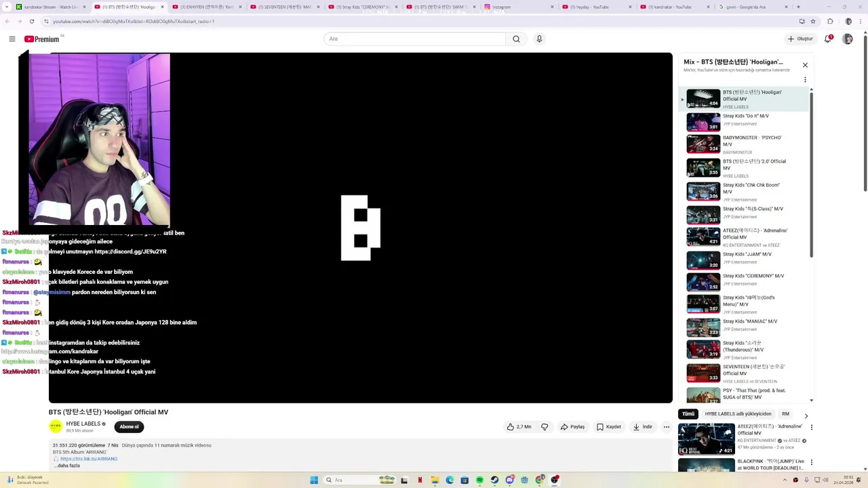Screen dimensions: 868x488
Task: Switch to Instagram browser tab
Action: tap(518, 7)
